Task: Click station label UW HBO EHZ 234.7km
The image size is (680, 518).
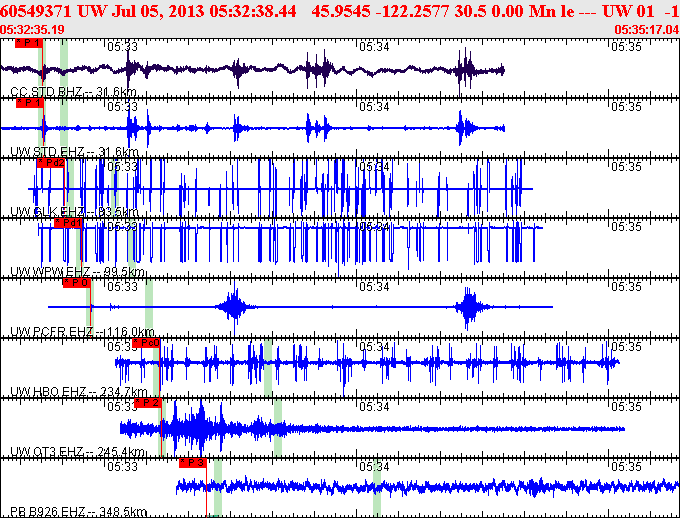Action: tap(78, 391)
